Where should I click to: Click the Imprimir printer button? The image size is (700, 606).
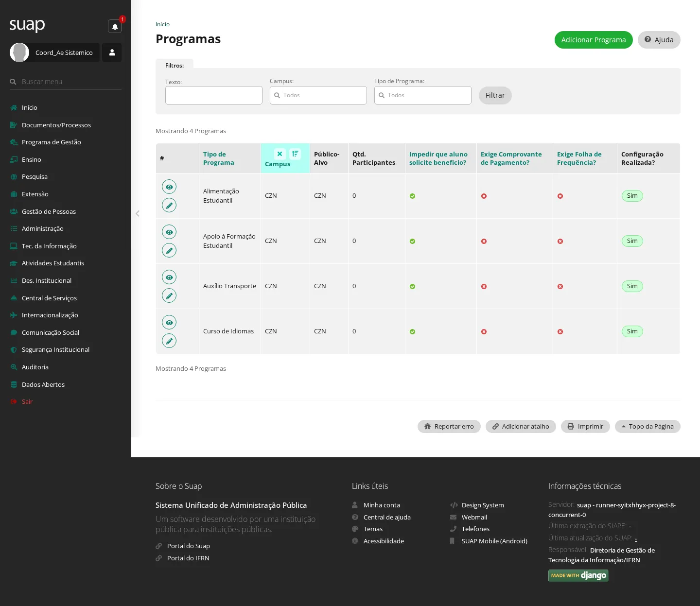585,426
